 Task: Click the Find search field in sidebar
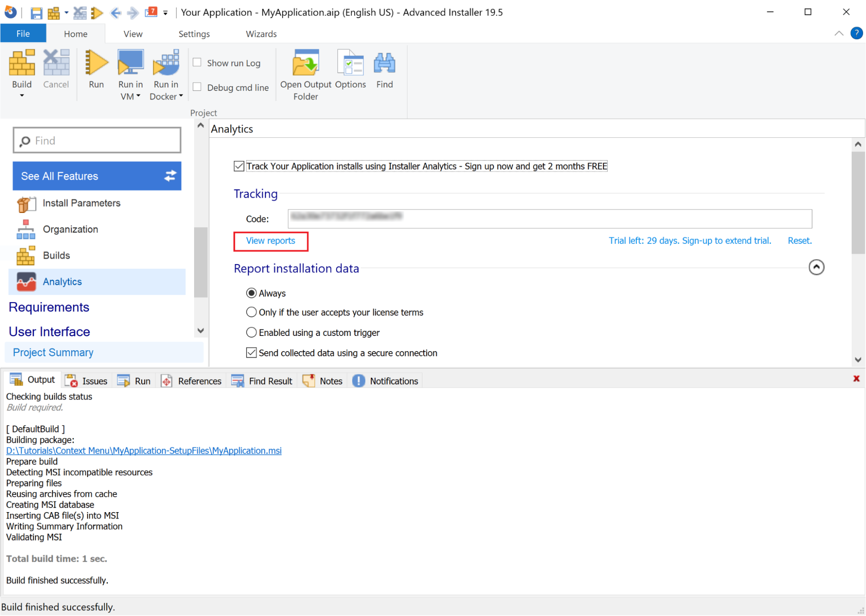97,140
